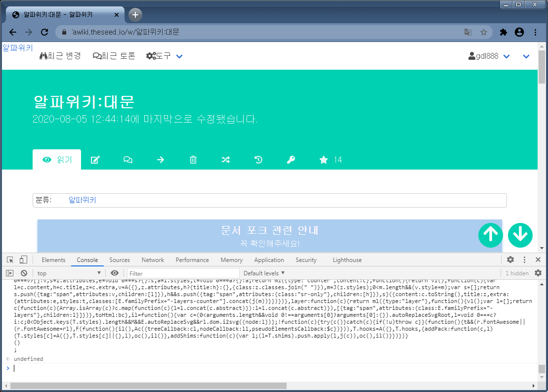548x392 pixels.
Task: Toggle the Create live expression eye icon
Action: coord(114,273)
